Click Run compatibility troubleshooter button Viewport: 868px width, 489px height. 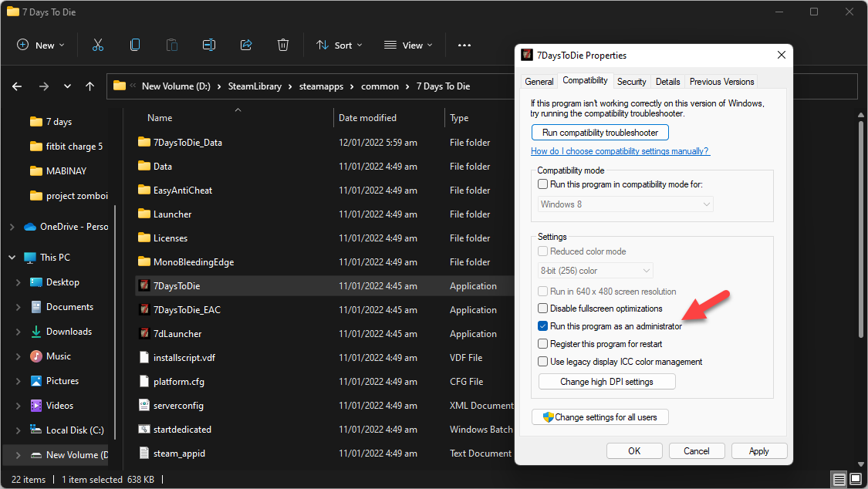pos(600,132)
